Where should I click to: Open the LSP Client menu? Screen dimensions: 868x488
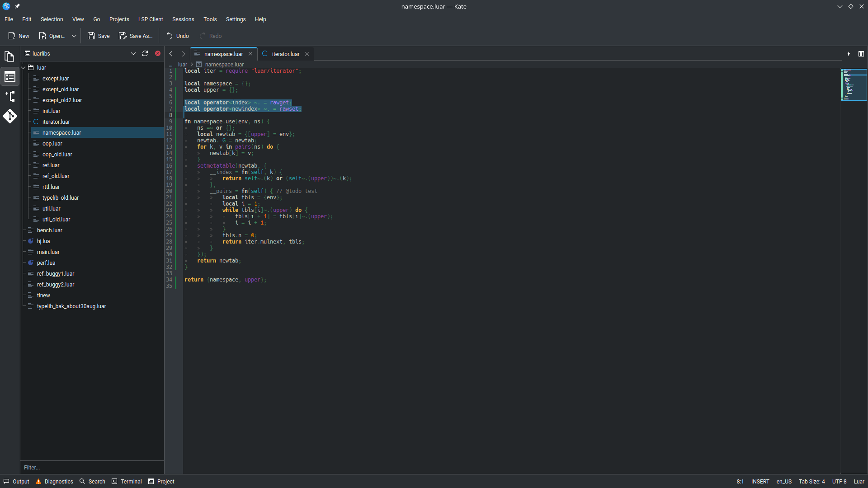click(x=151, y=19)
